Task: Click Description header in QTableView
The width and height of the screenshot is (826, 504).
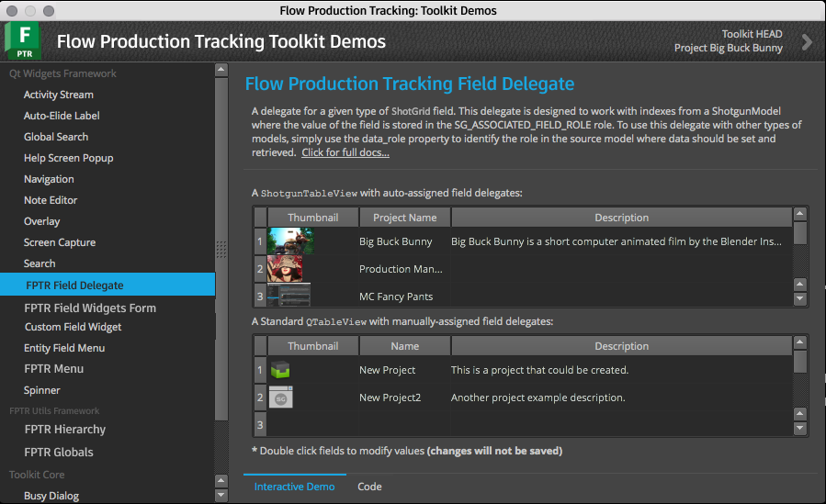Action: point(622,346)
